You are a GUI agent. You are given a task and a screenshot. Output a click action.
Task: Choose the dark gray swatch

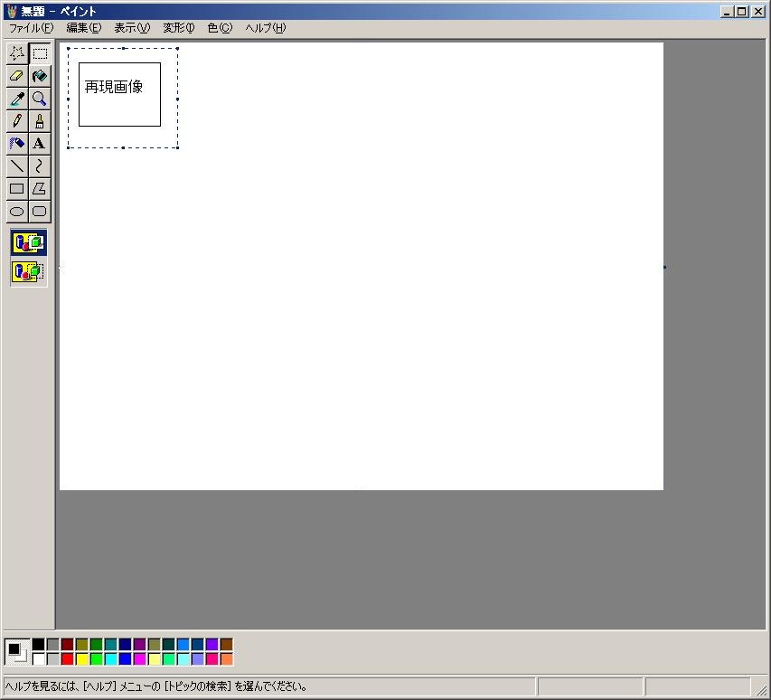click(x=53, y=645)
